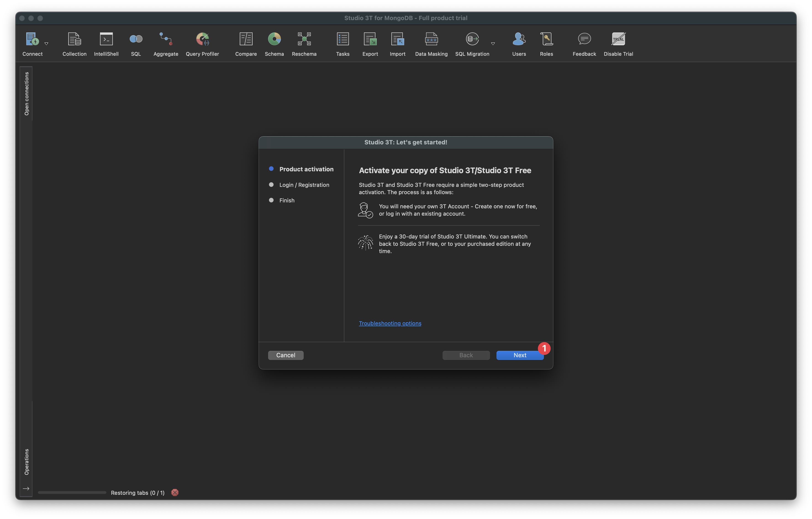Click the Restoring tabs (0 / 1) status text

click(x=138, y=493)
